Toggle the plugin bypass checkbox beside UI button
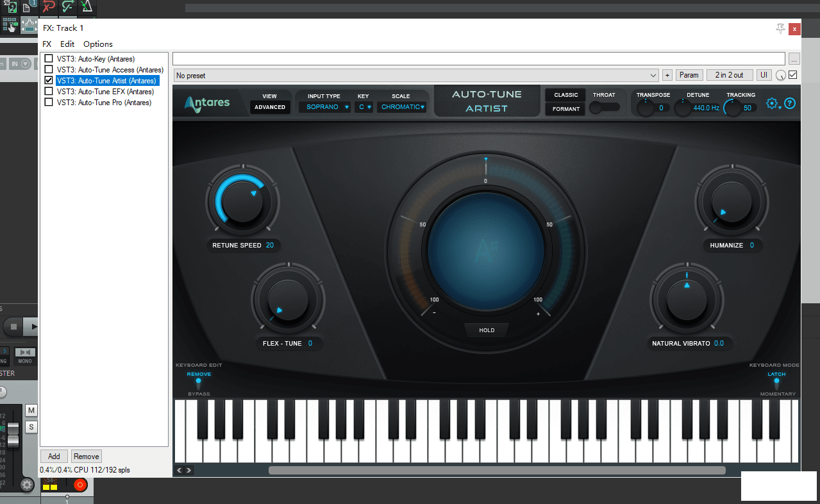The width and height of the screenshot is (820, 504). [793, 75]
